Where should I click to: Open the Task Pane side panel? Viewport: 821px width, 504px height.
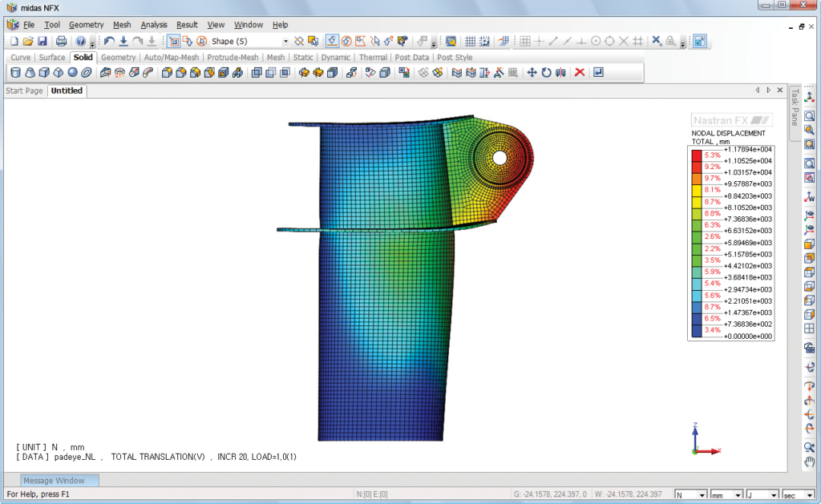point(795,108)
